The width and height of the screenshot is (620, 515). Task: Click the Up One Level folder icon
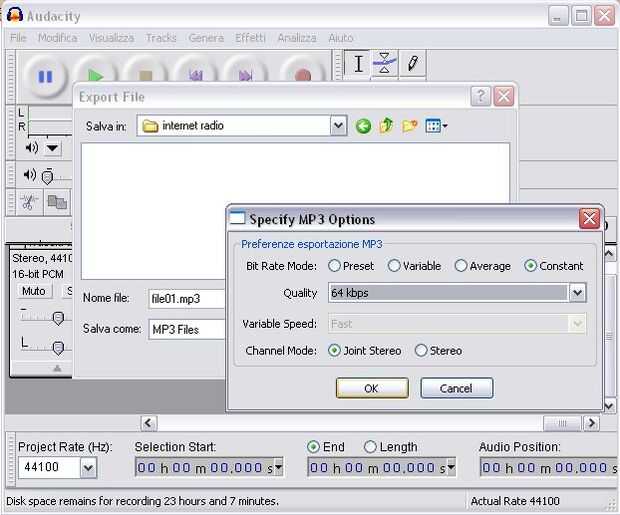(x=386, y=125)
